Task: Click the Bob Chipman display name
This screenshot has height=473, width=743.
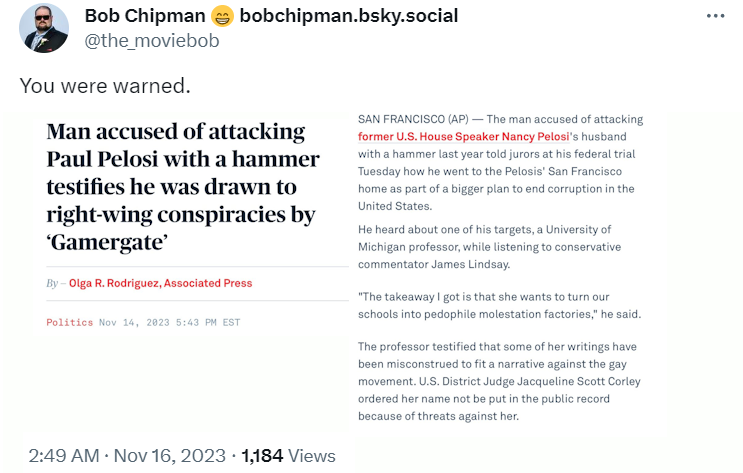Action: click(144, 16)
